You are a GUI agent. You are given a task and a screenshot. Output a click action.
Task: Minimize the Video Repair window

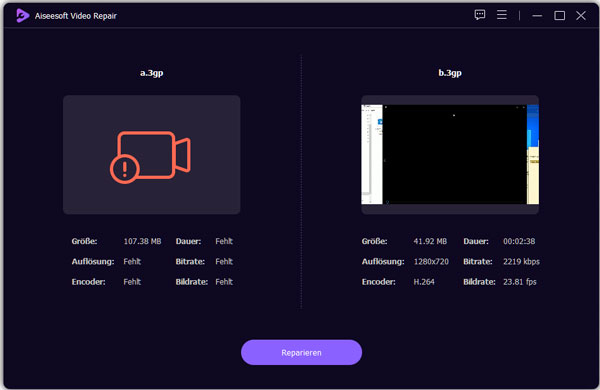(537, 16)
